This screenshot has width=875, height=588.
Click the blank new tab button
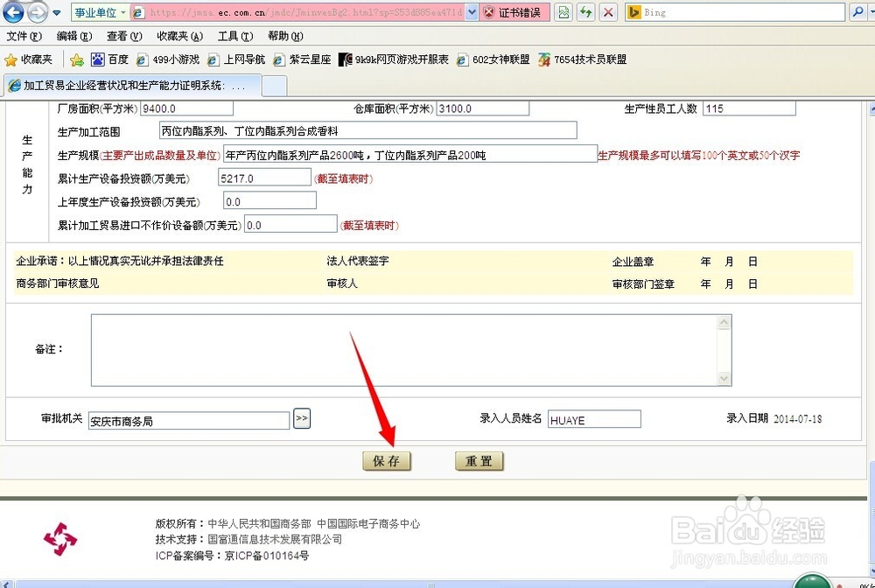click(x=275, y=87)
